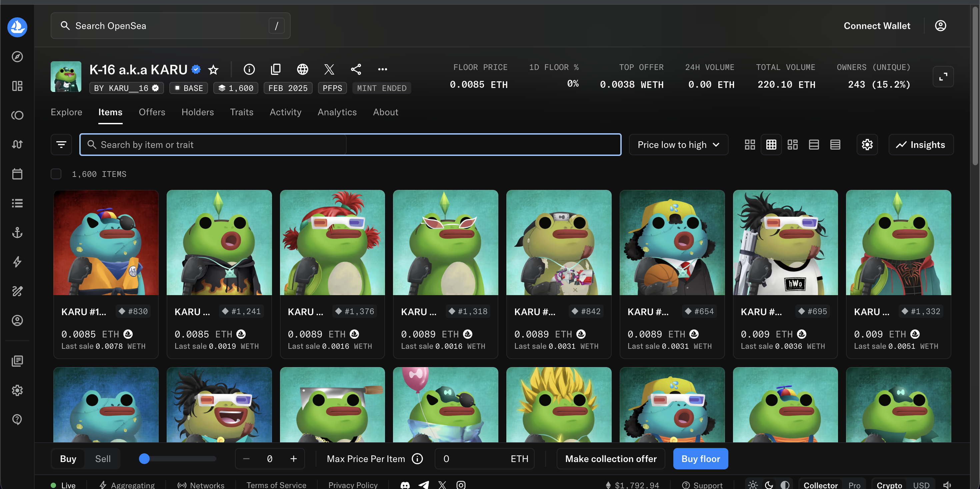The width and height of the screenshot is (980, 489).
Task: Copy the collection contract address icon
Action: (x=276, y=69)
